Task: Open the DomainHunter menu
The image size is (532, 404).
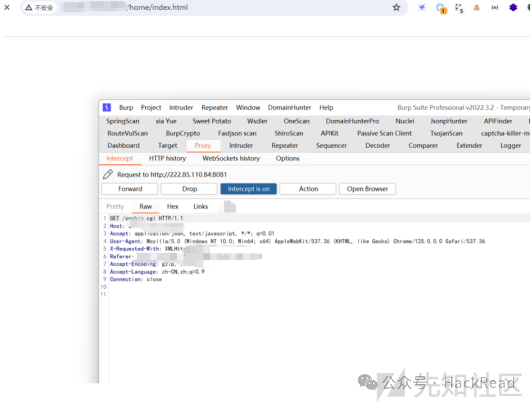Action: coord(289,107)
